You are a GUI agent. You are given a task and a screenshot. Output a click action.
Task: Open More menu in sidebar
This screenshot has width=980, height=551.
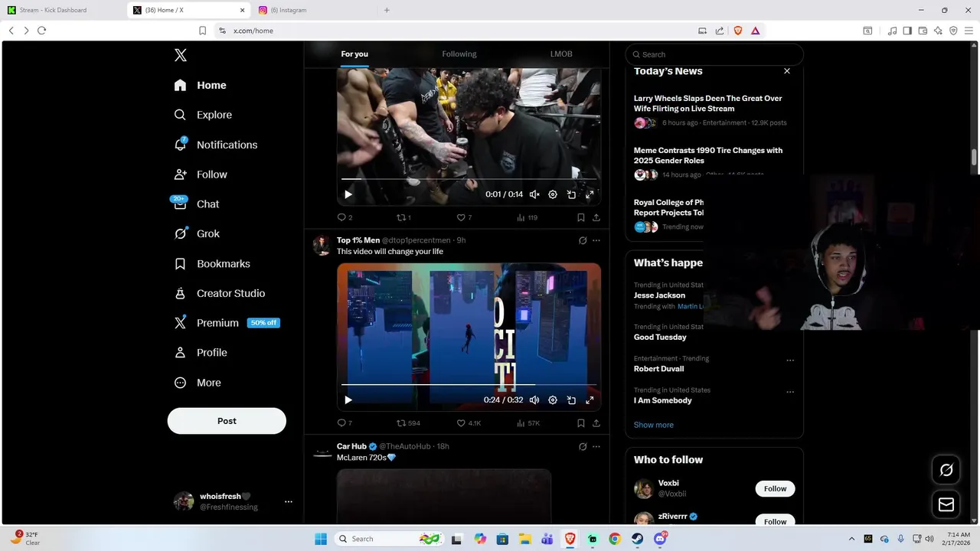pyautogui.click(x=198, y=383)
